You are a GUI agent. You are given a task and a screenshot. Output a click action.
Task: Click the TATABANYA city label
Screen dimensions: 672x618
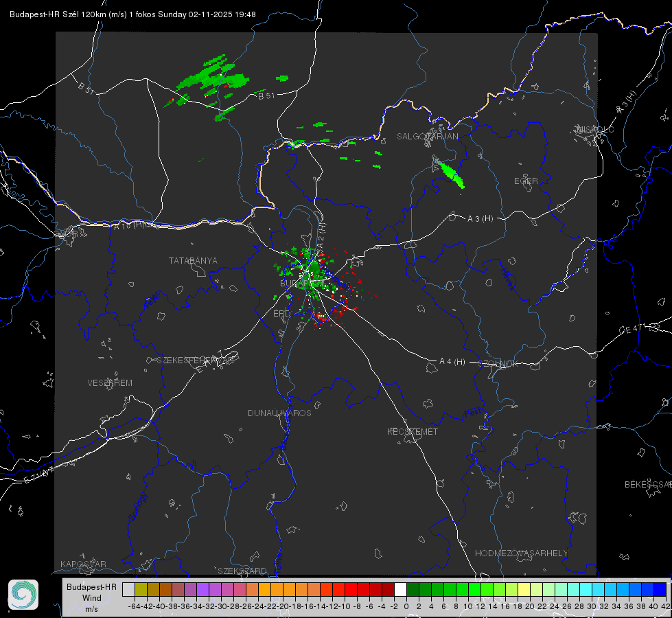(193, 260)
